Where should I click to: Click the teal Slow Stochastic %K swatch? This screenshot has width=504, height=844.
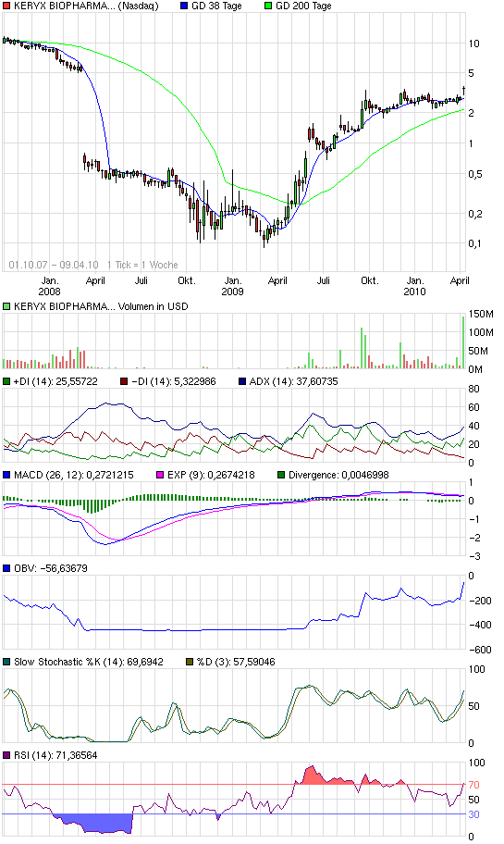6,662
